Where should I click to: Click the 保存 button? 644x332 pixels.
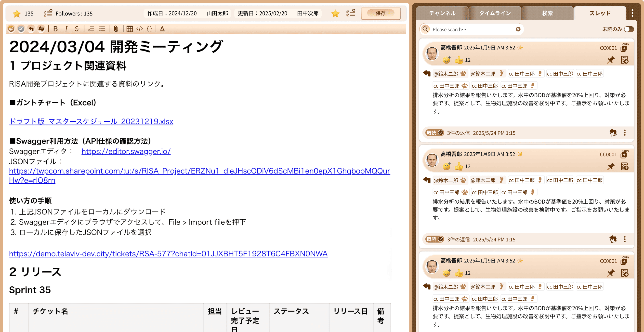(x=381, y=13)
